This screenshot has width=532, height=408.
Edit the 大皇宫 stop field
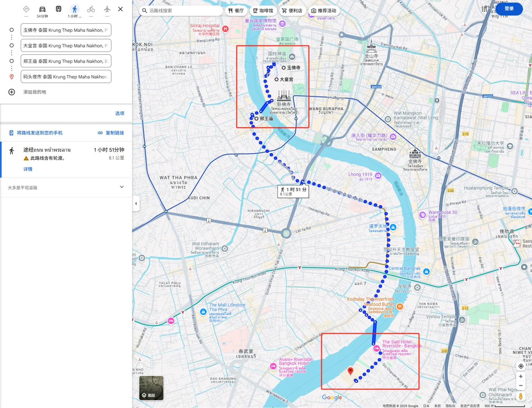click(x=66, y=46)
